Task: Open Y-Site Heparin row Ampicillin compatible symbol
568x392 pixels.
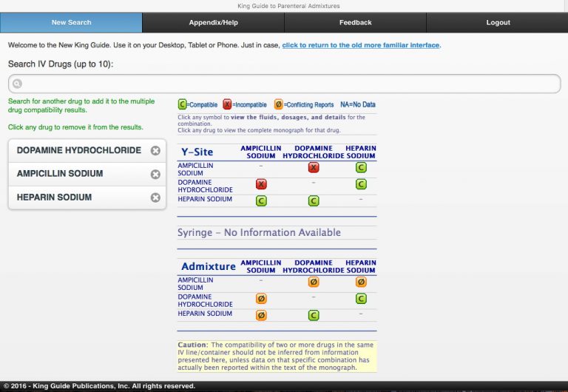Action: [261, 200]
